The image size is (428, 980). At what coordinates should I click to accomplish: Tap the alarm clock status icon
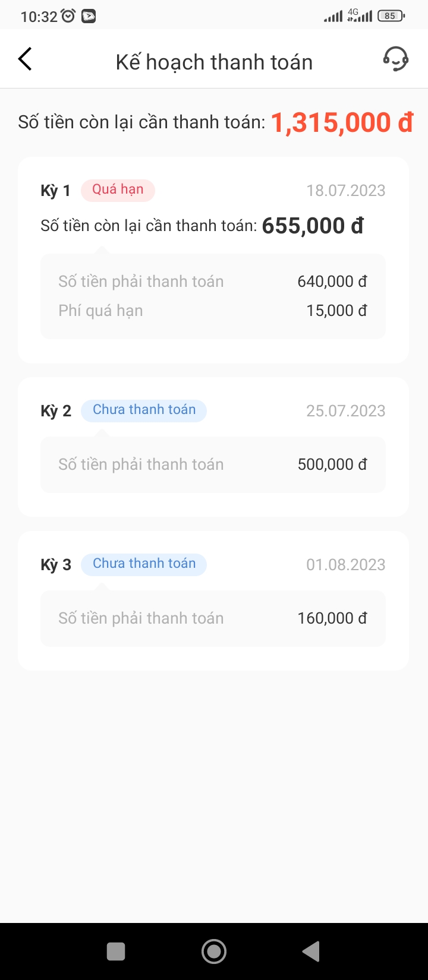pyautogui.click(x=68, y=16)
